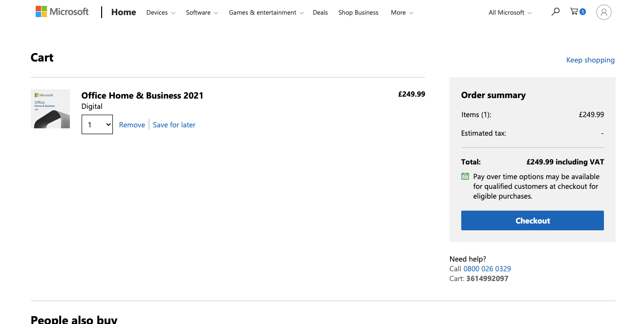
Task: Open Office Home & Business 2021 title
Action: [142, 96]
